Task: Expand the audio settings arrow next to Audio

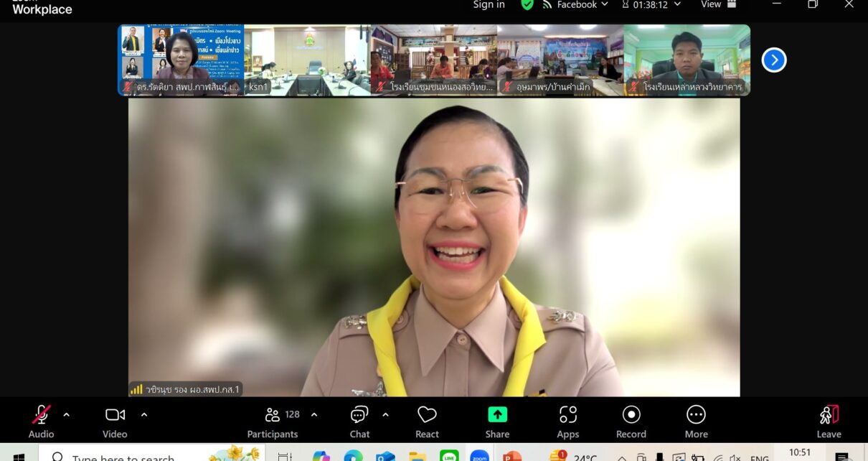Action: 67,414
